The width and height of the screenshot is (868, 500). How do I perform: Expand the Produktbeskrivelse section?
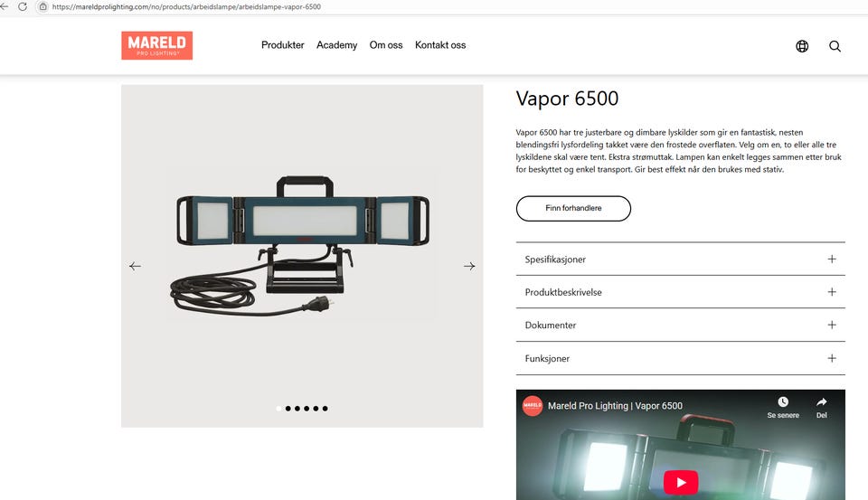(680, 292)
